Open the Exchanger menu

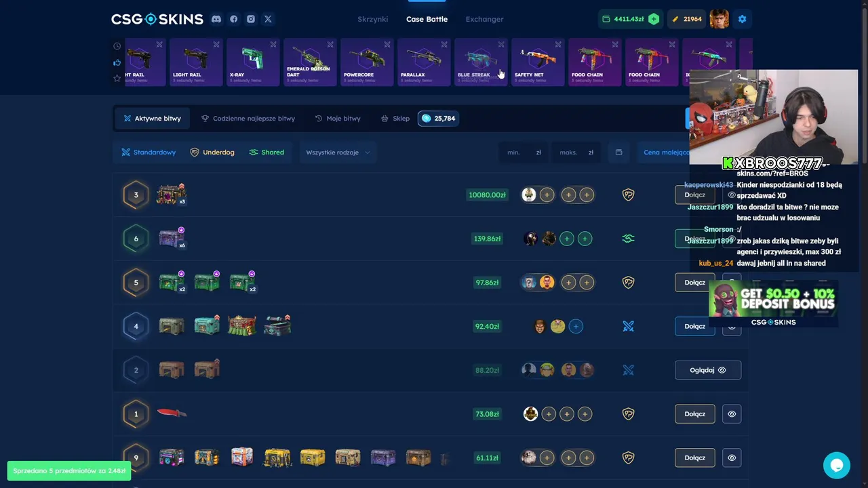click(484, 19)
